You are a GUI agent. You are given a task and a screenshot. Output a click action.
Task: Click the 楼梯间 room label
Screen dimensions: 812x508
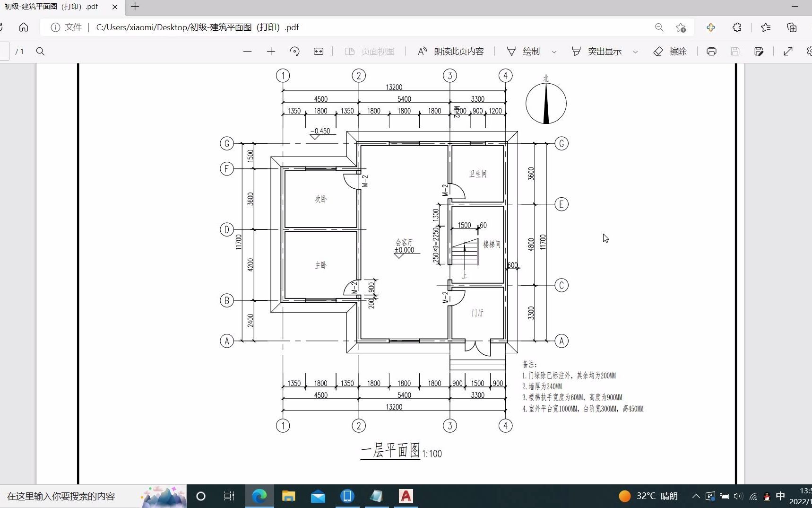point(492,245)
